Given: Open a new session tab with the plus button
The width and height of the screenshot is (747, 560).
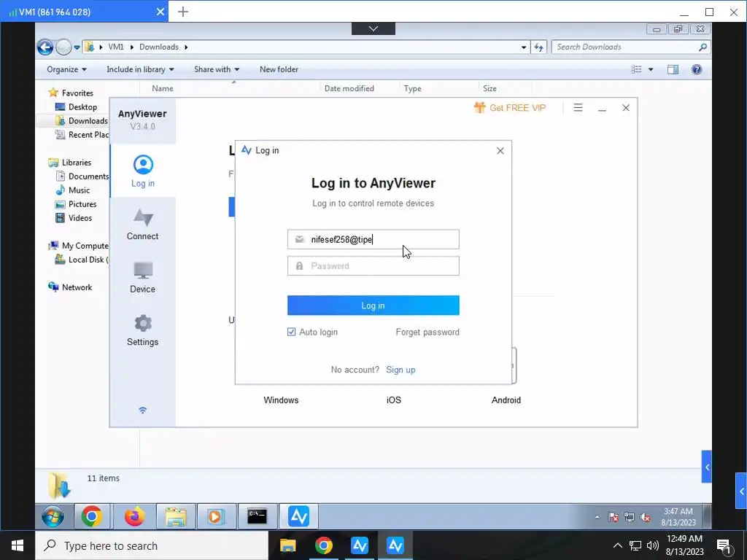Looking at the screenshot, I should point(183,12).
